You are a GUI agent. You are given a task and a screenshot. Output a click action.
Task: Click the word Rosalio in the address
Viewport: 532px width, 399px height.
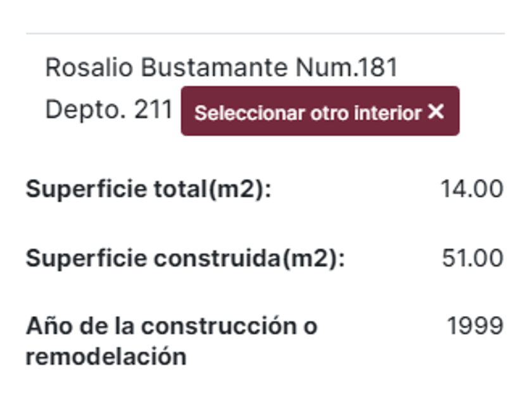click(89, 68)
